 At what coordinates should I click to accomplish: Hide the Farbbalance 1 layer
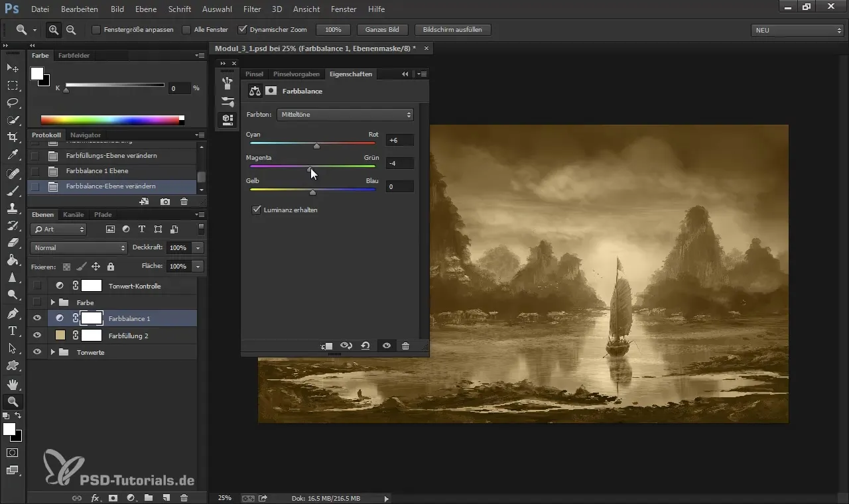tap(37, 318)
